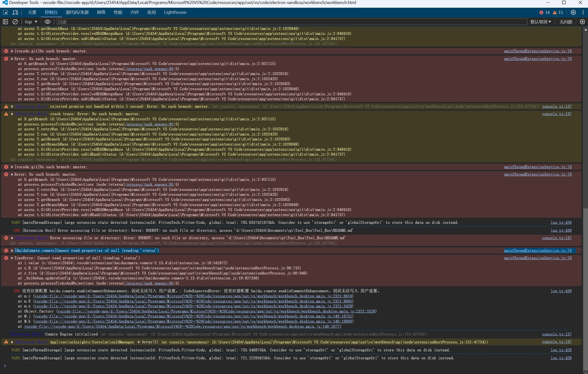
Task: Open the log.ts:439 link for baidu.comate error
Action: pyautogui.click(x=561, y=291)
